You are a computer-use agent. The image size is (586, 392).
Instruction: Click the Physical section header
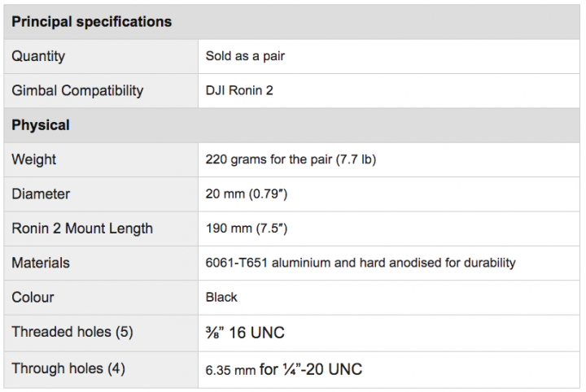41,125
